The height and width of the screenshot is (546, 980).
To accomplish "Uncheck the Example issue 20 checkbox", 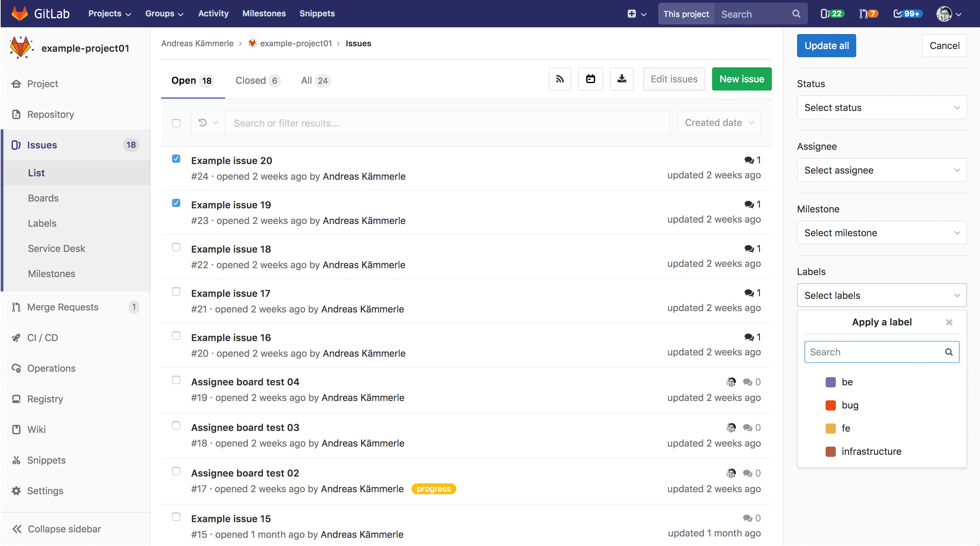I will 176,159.
